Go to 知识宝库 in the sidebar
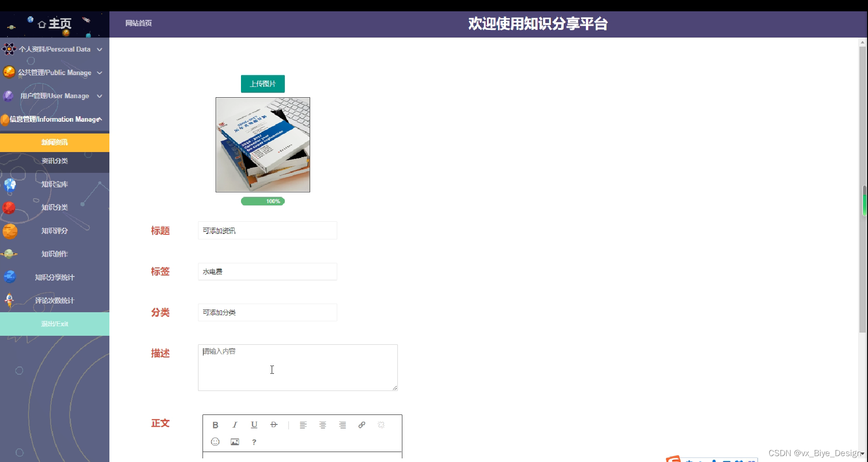The height and width of the screenshot is (462, 868). (55, 185)
